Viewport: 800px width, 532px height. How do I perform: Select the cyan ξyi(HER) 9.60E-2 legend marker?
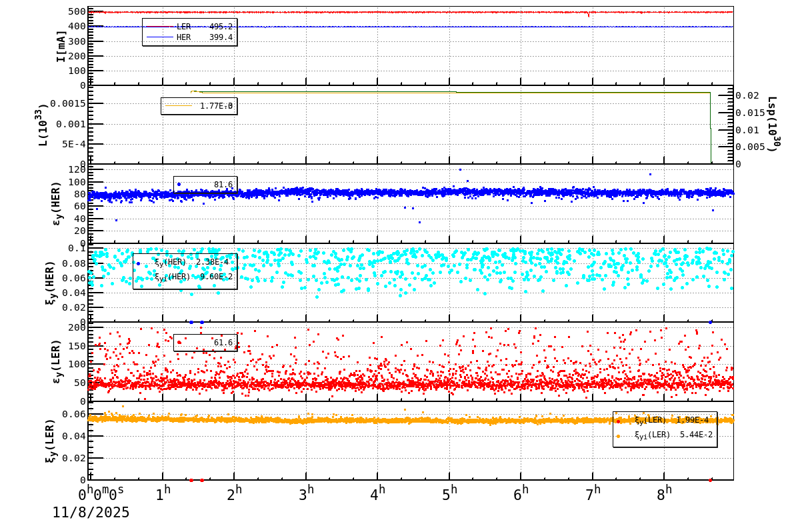tap(138, 277)
